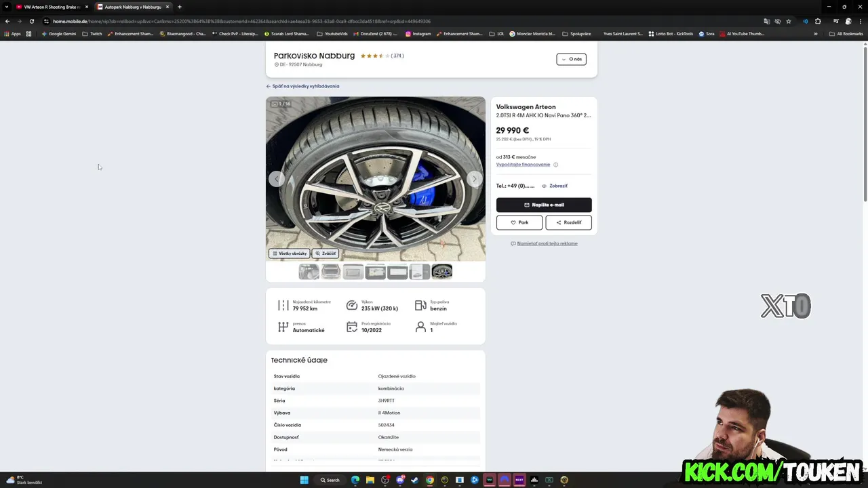868x488 pixels.
Task: Reveal phone number with Zobraziť
Action: (x=555, y=186)
